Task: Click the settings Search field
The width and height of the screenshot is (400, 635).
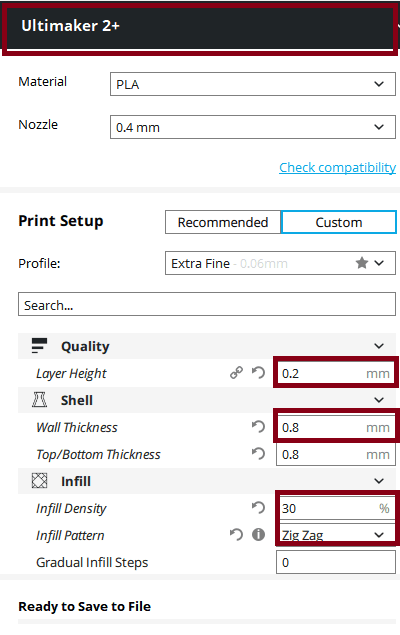Action: click(x=207, y=304)
